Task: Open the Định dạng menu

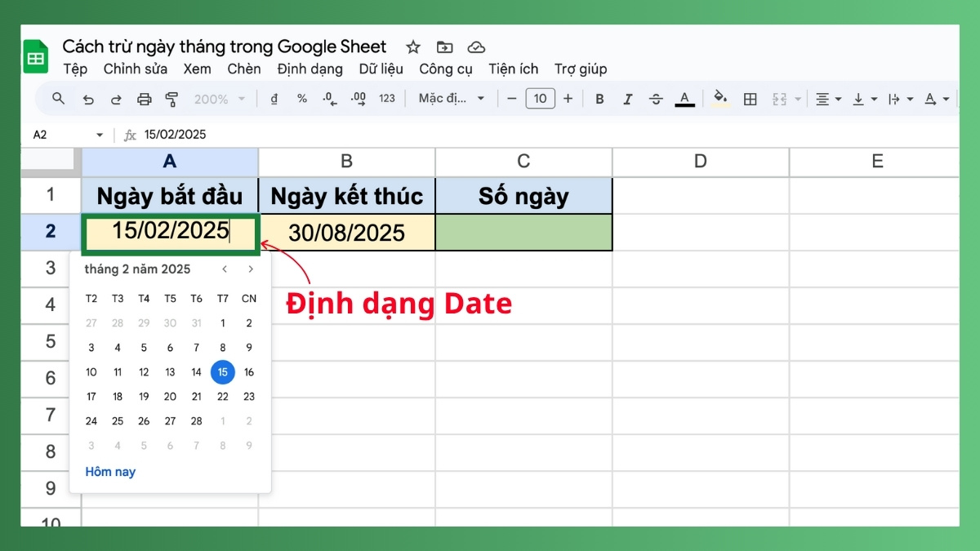Action: click(x=310, y=69)
